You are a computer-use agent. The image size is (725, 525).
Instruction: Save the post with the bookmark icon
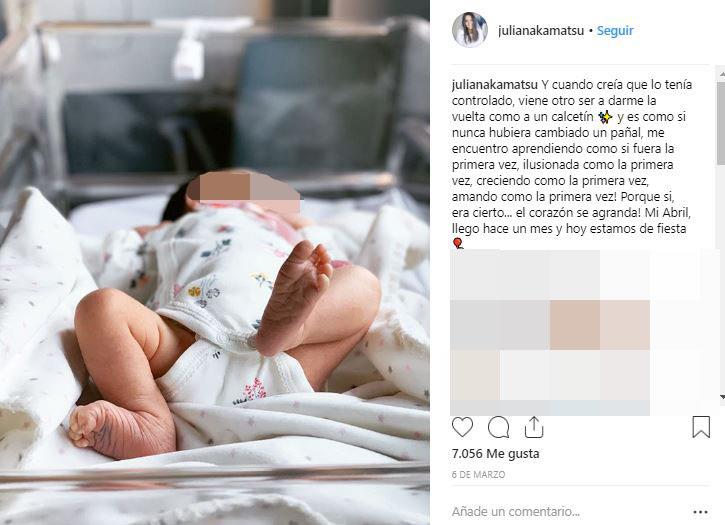point(701,427)
